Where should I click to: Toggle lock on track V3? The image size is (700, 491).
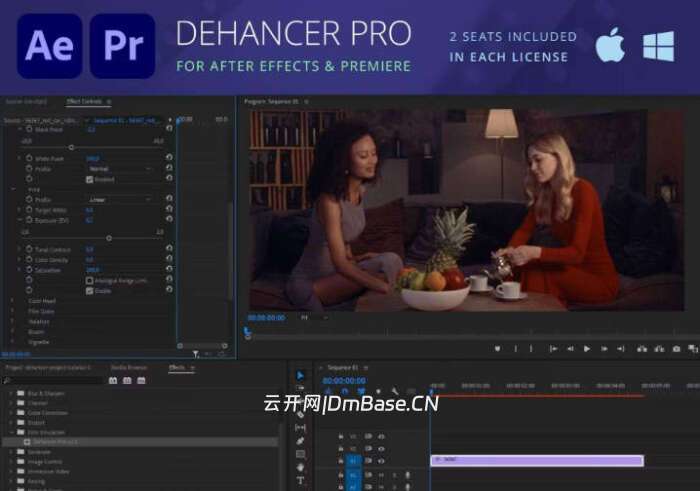pyautogui.click(x=341, y=436)
